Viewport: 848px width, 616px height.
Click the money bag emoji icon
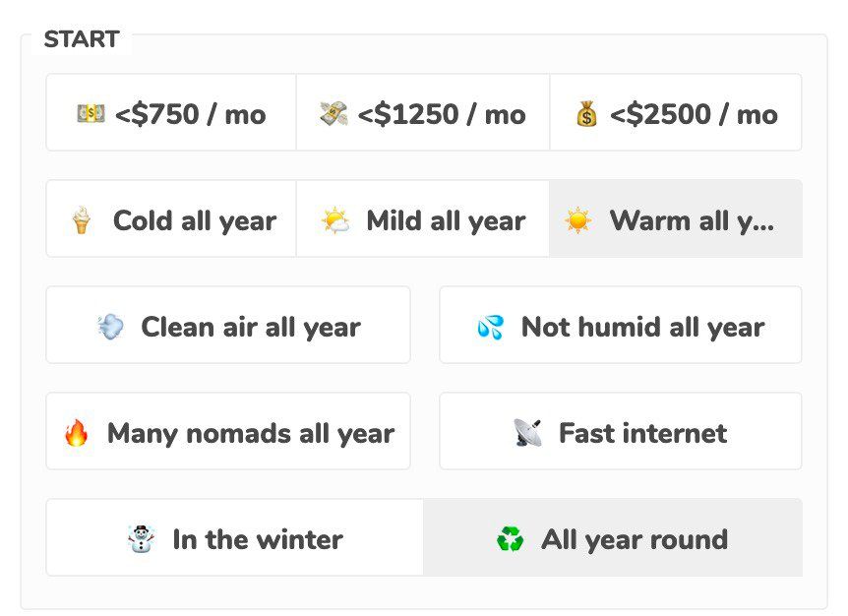click(x=586, y=115)
